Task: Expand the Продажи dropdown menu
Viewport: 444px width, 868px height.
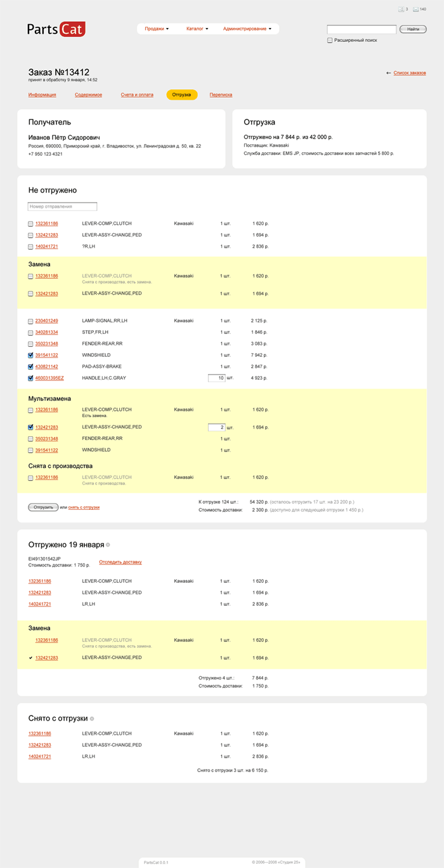Action: [157, 29]
